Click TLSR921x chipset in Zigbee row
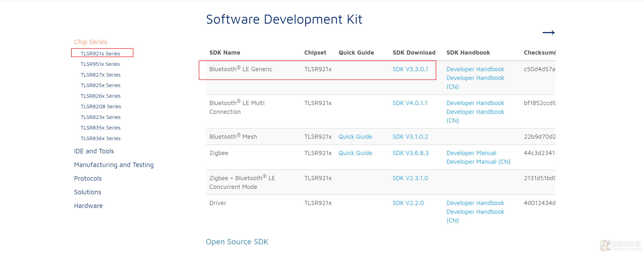 (x=318, y=153)
